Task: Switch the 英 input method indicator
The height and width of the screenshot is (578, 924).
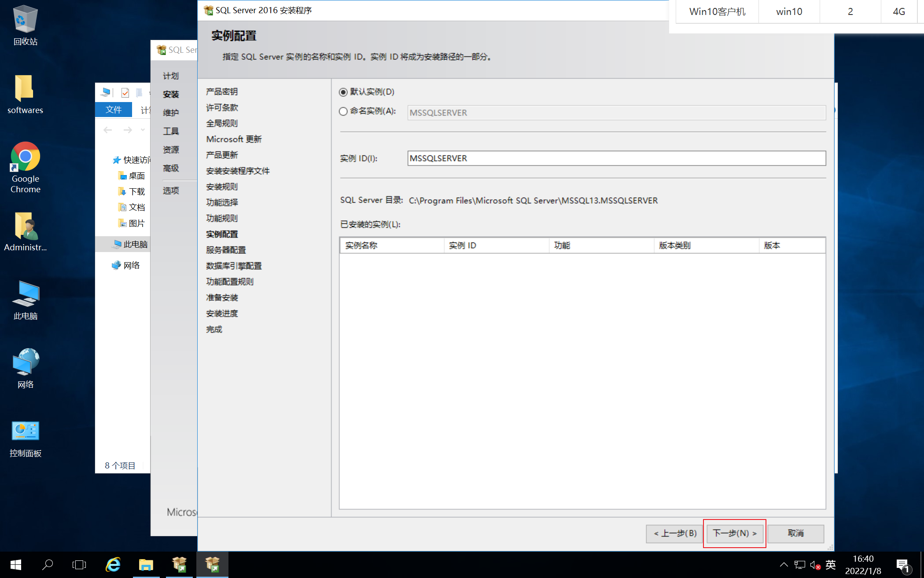Action: pos(831,565)
